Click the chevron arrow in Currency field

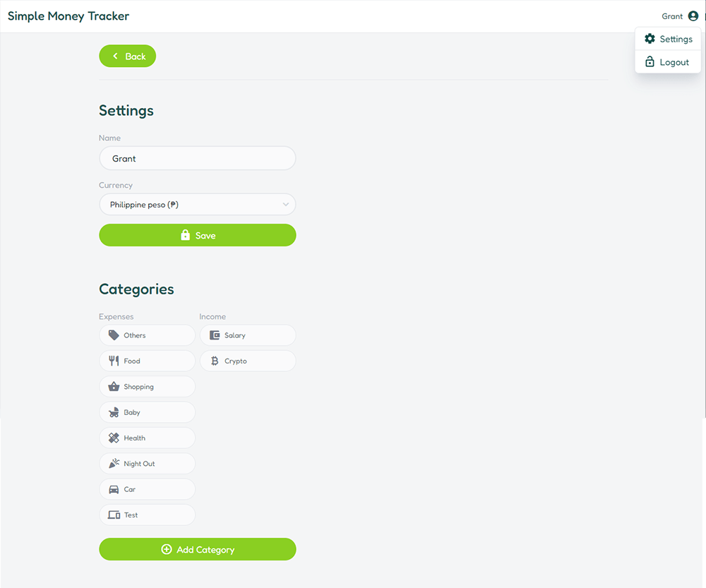tap(286, 205)
